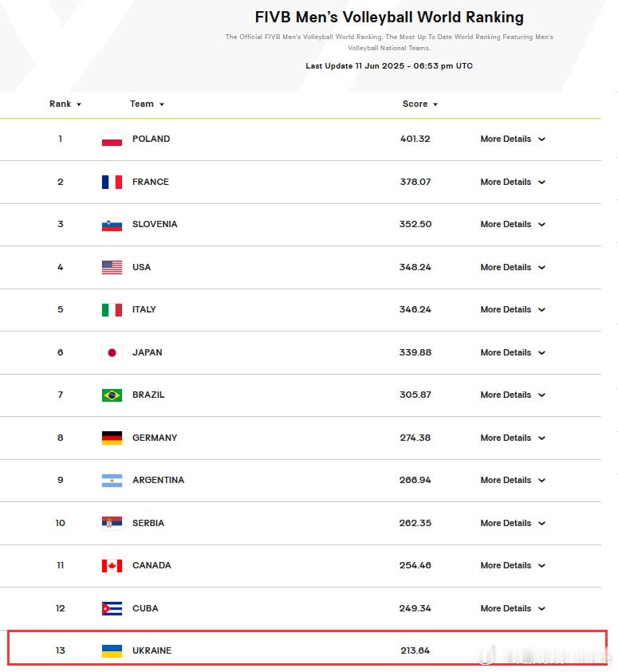Click the Brazil flag icon
Screen dimensions: 618x672
pos(112,395)
